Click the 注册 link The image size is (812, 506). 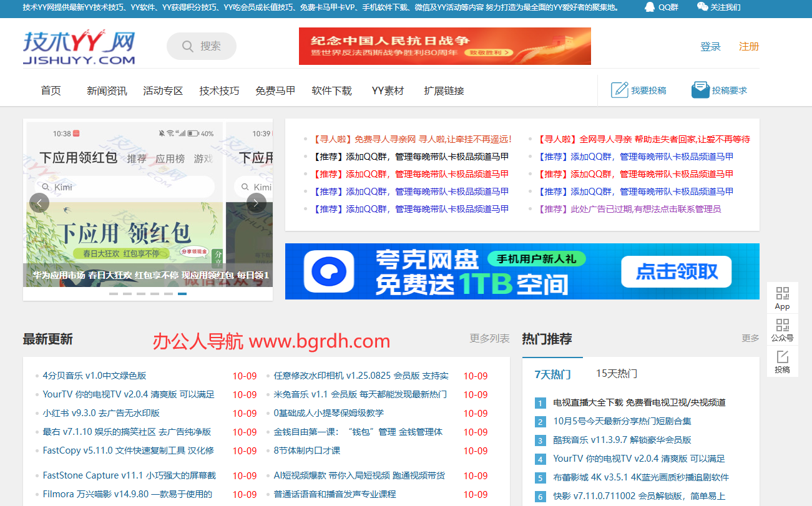pos(749,47)
